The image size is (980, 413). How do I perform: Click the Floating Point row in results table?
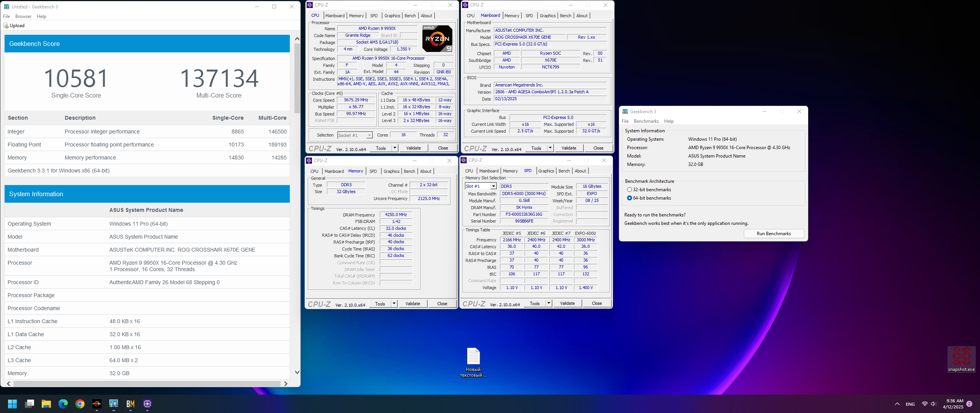(x=147, y=145)
